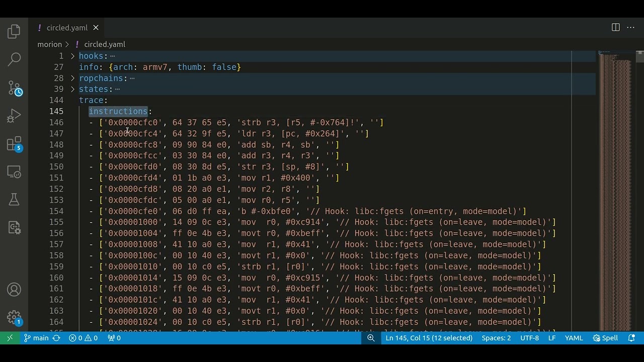This screenshot has width=644, height=362.
Task: Open the editor More Actions menu
Action: click(630, 28)
